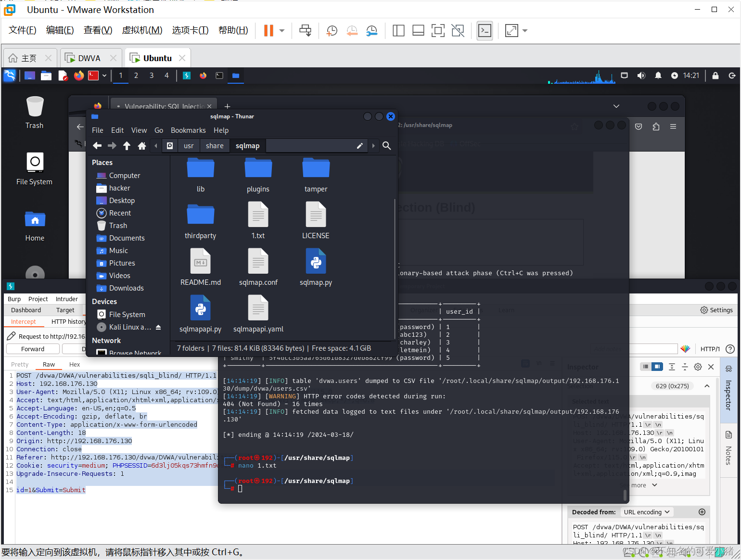Open Burp Inspector gear settings
This screenshot has width=741, height=560.
coord(698,367)
